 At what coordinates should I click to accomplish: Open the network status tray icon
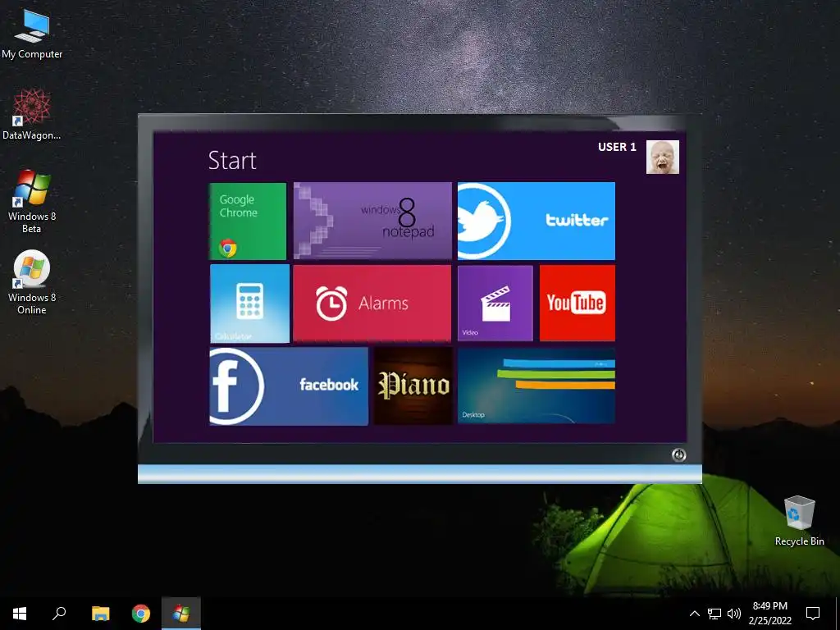(714, 614)
